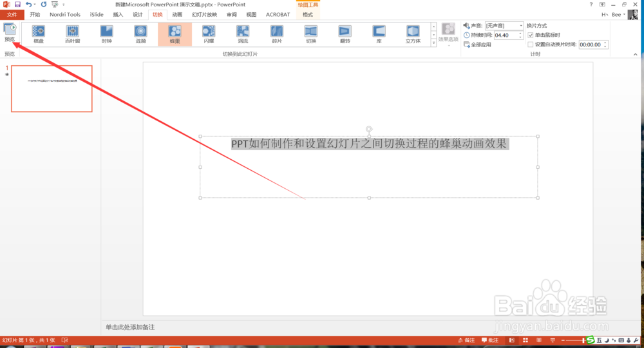
Task: Switch to the Format (格式) drawing tools tab
Action: (x=308, y=14)
